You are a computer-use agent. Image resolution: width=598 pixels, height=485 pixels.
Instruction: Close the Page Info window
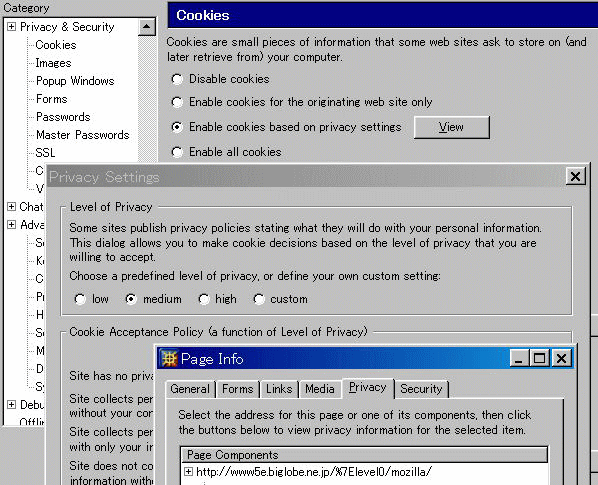562,358
